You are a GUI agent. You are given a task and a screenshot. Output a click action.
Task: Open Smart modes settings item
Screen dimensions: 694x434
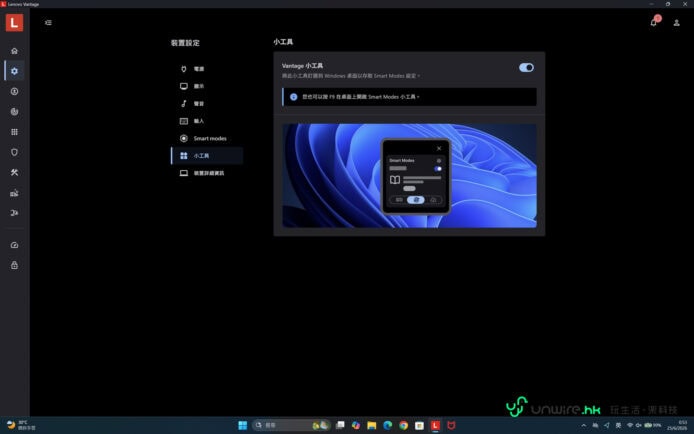[207, 138]
